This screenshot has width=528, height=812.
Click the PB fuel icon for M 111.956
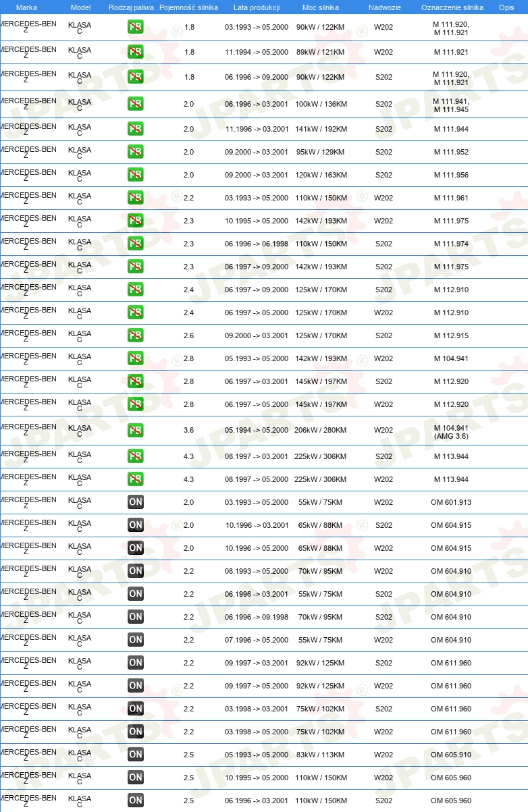pos(136,175)
